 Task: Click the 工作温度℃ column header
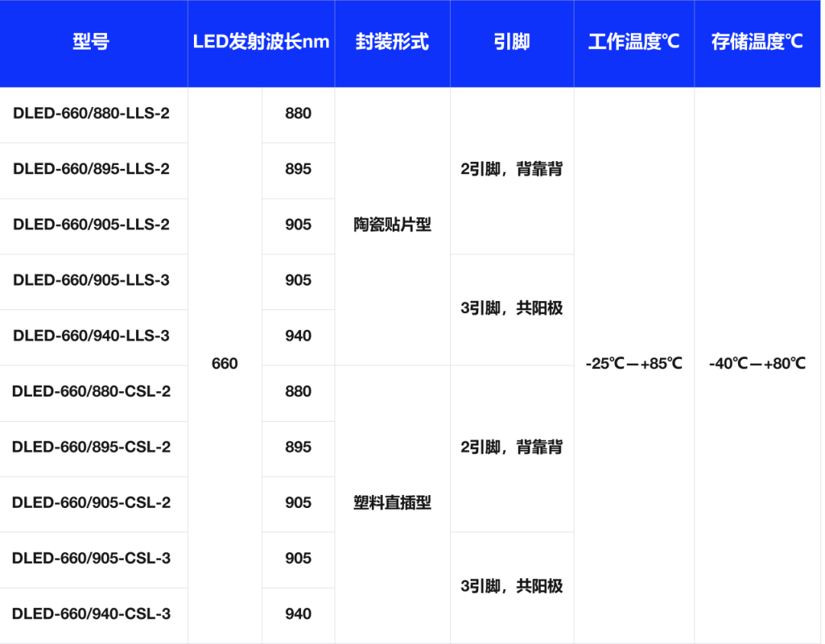[x=632, y=44]
